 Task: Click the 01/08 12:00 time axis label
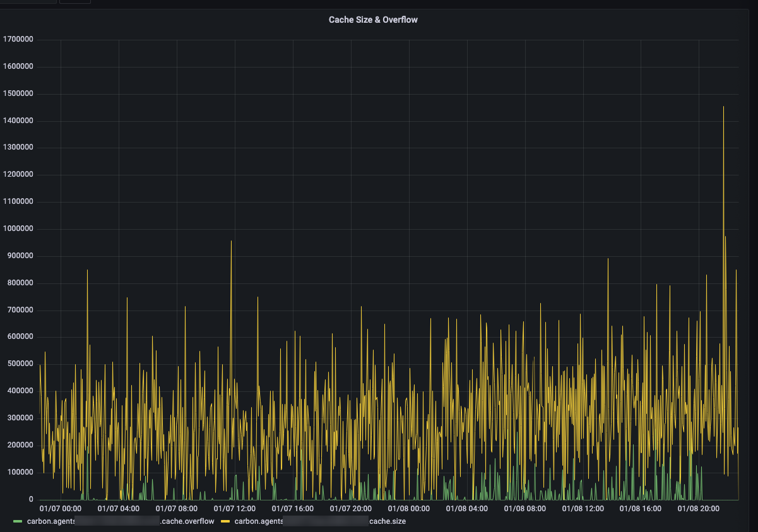583,508
